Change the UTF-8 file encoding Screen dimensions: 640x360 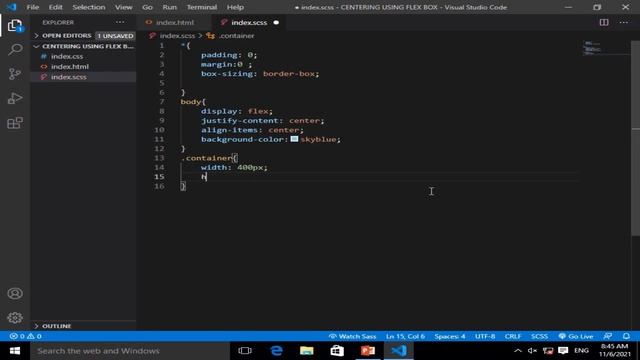click(x=485, y=336)
